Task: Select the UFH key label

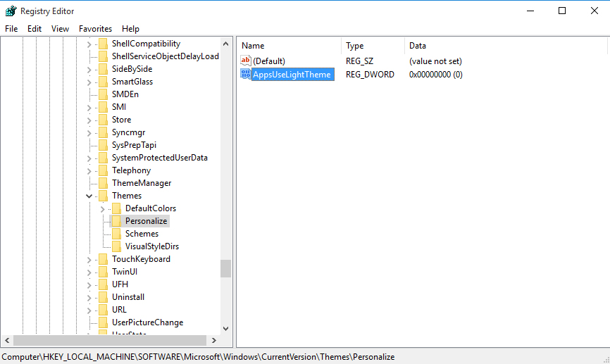Action: 120,284
